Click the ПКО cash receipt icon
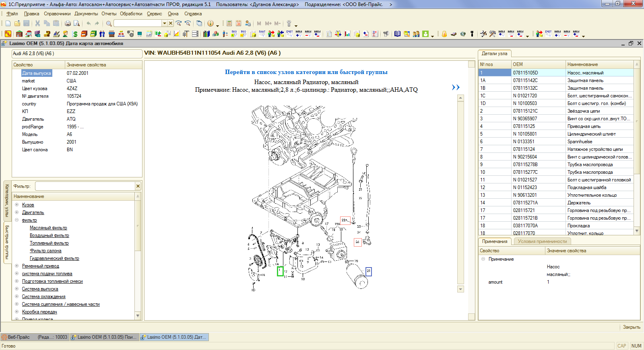This screenshot has width=644, height=350. click(234, 34)
